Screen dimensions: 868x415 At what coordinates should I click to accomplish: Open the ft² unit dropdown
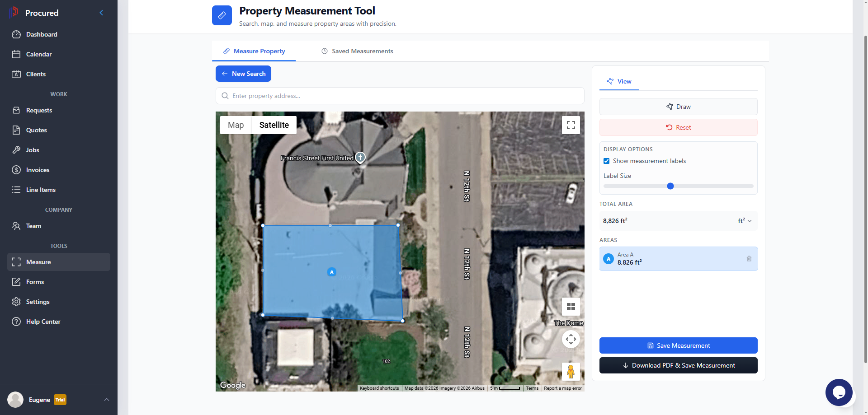pyautogui.click(x=744, y=221)
